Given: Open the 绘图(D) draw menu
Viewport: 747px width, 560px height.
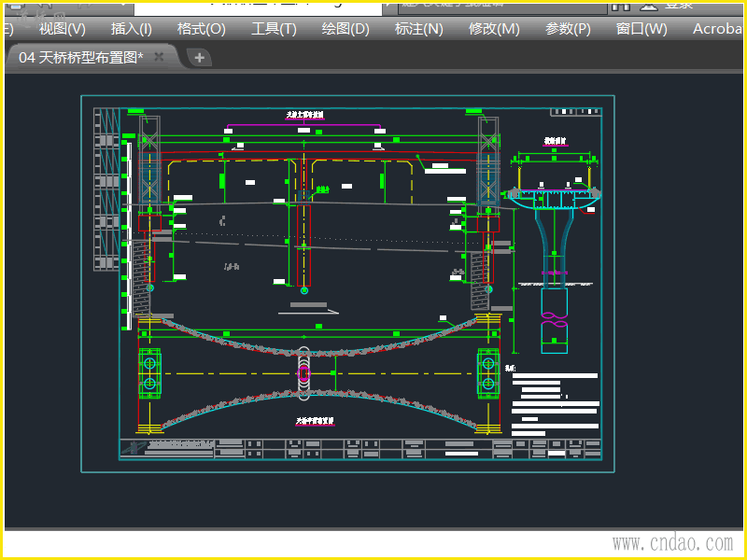Looking at the screenshot, I should click(x=345, y=29).
